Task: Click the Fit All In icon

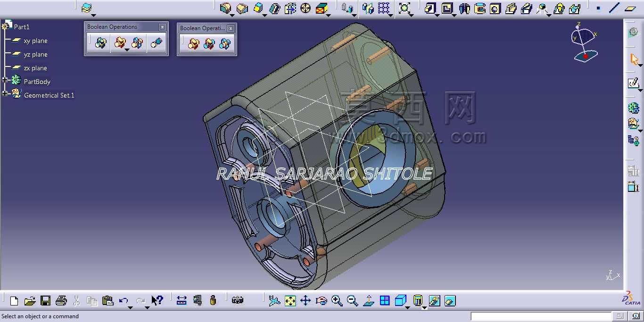Action: 290,300
